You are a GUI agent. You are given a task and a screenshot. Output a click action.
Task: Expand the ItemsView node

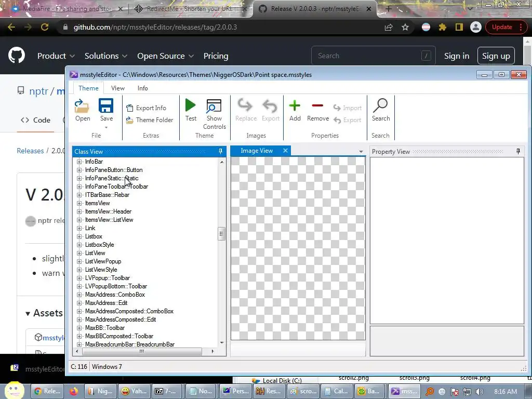[x=79, y=203]
